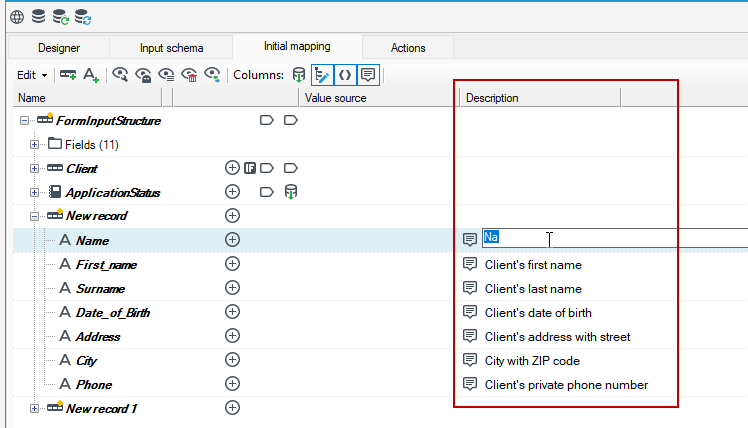Viewport: 748px width, 428px height.
Task: Click inside the Name description edit field
Action: (x=615, y=238)
